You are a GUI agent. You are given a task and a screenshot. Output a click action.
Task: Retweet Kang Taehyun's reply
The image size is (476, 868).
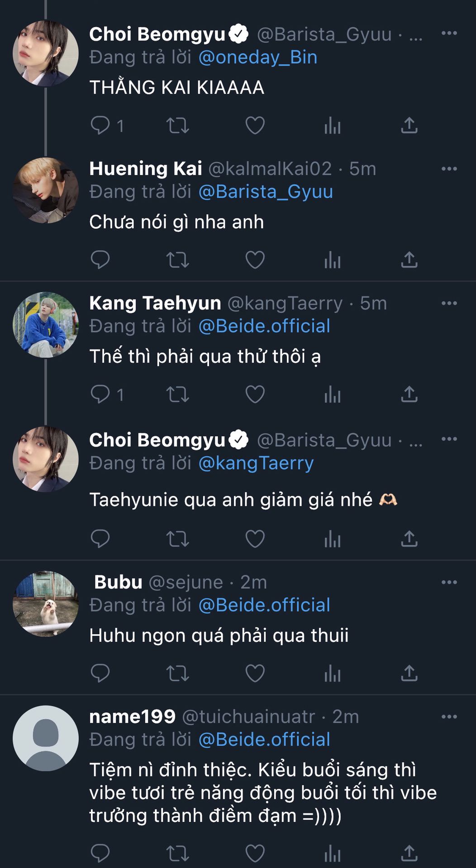pyautogui.click(x=177, y=394)
